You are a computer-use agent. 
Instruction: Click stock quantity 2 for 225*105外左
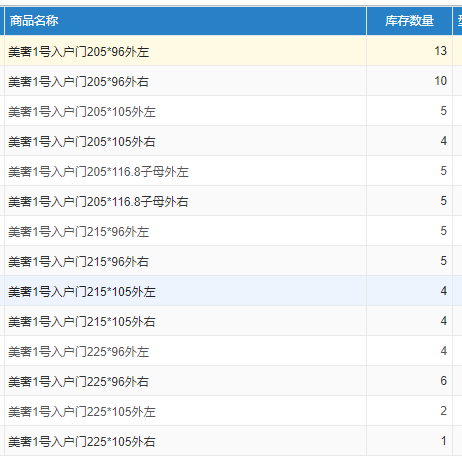pyautogui.click(x=443, y=411)
